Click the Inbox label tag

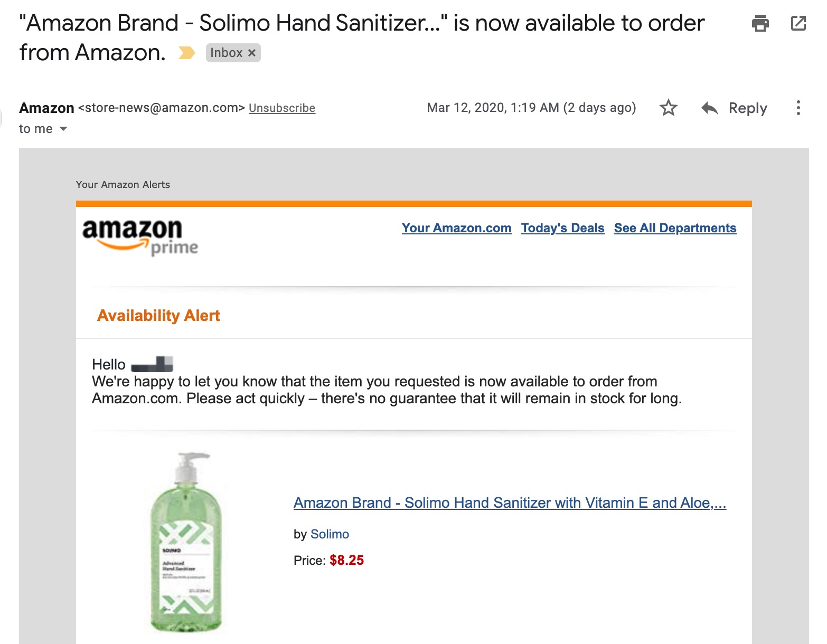coord(226,53)
